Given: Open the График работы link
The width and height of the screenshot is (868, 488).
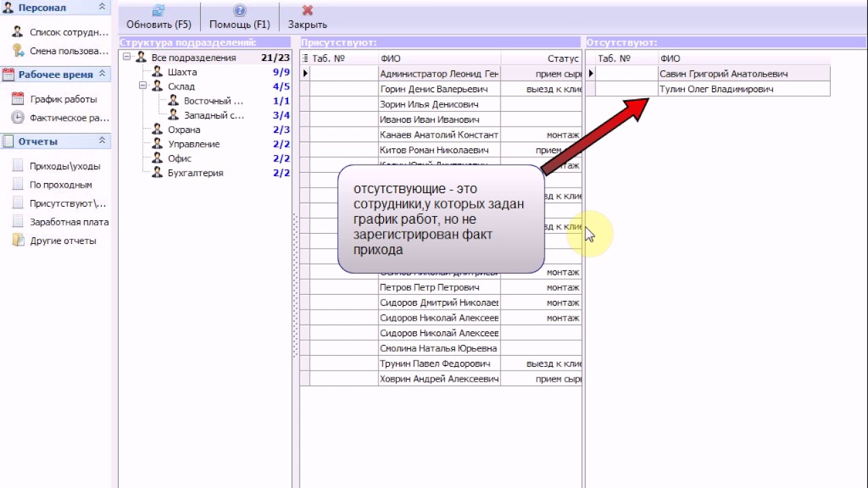Looking at the screenshot, I should pos(63,99).
